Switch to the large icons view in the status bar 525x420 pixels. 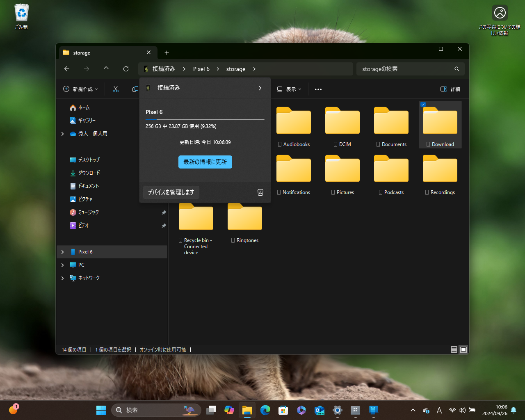click(x=463, y=349)
